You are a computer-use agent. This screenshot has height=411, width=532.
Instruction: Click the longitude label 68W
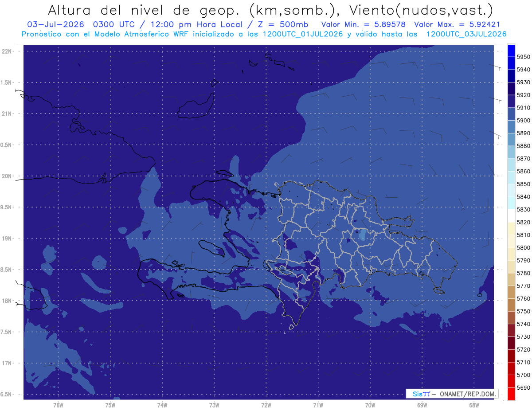pos(474,405)
